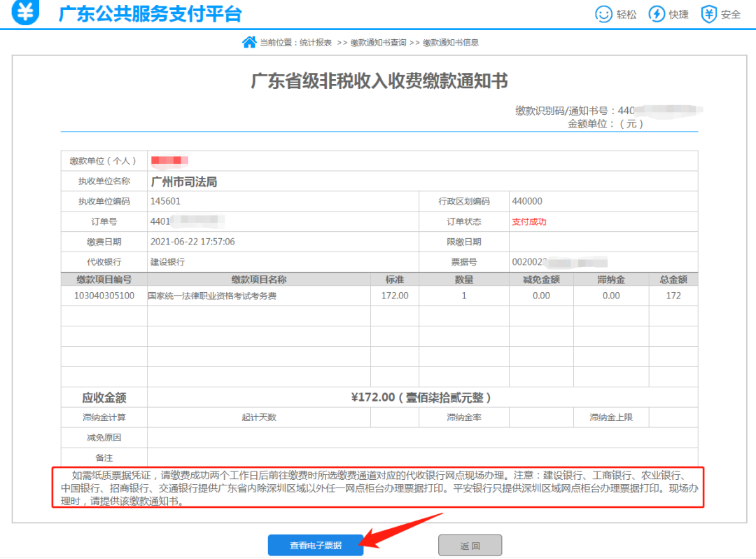Screen dimensions: 756x559
Task: Open the 统计报表 breadcrumb link
Action: tap(315, 43)
